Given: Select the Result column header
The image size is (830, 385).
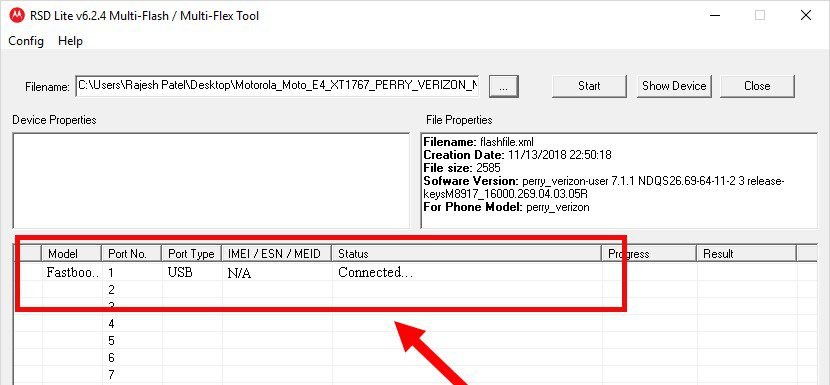Looking at the screenshot, I should coord(746,254).
